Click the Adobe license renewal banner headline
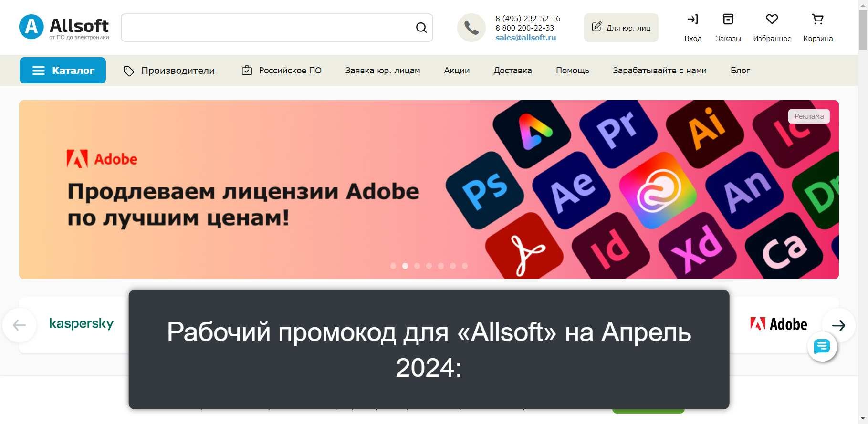Screen dimensions: 868x424 point(243,205)
